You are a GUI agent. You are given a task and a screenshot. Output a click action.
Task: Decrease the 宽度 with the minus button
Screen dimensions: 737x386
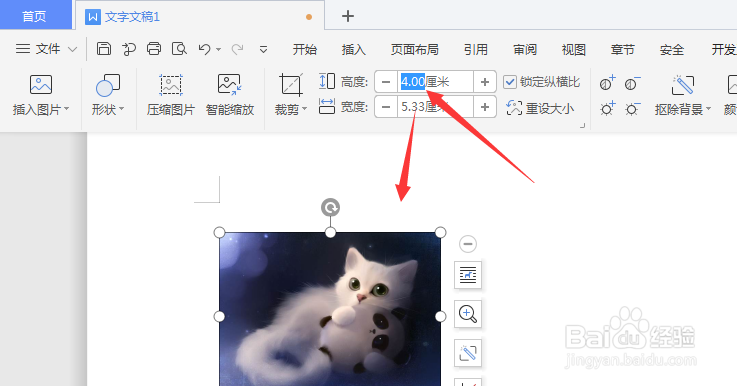[x=386, y=107]
